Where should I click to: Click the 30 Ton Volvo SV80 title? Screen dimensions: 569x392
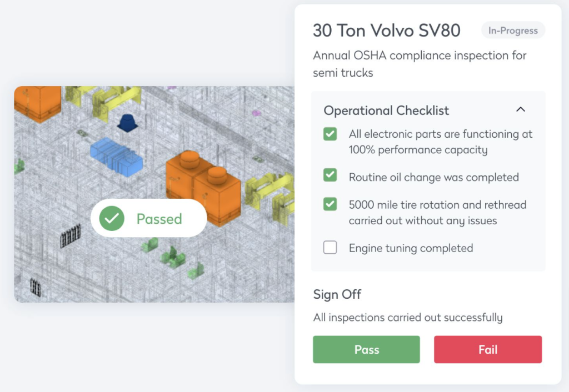point(386,31)
